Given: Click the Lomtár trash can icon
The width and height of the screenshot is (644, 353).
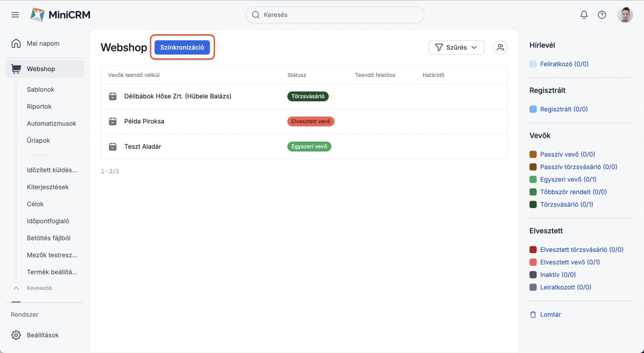Looking at the screenshot, I should (533, 314).
